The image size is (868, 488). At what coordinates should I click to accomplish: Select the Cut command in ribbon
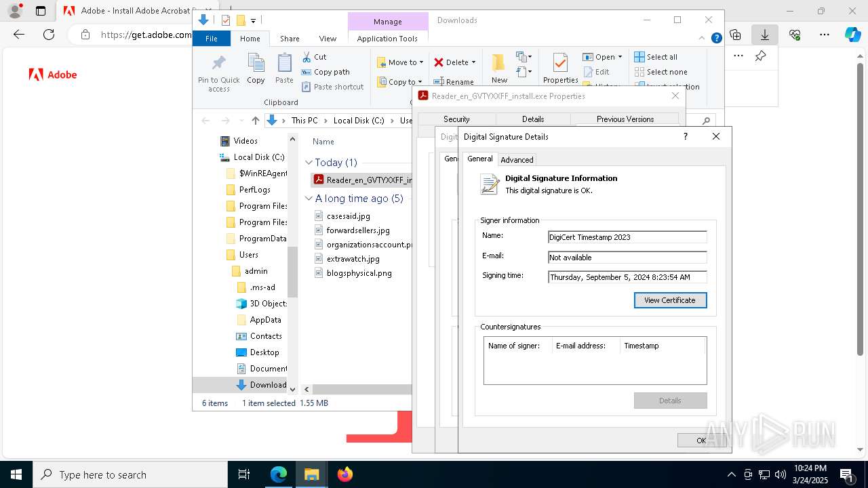click(x=315, y=57)
